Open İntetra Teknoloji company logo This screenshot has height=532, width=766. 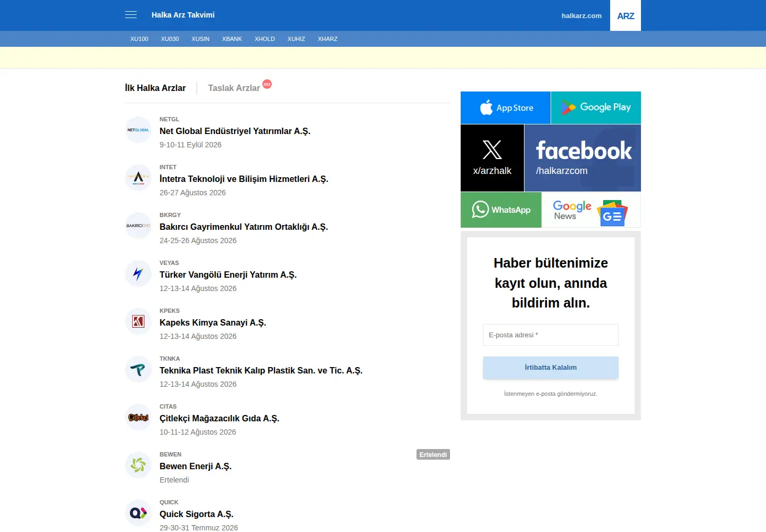pos(138,178)
